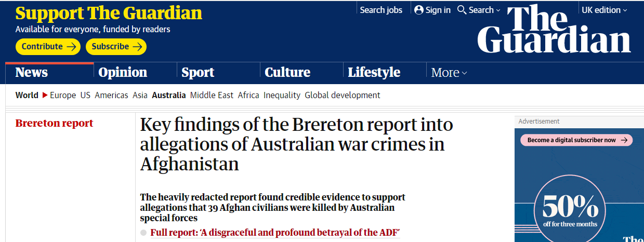
Task: Open the Brereton report topic link
Action: pos(54,123)
